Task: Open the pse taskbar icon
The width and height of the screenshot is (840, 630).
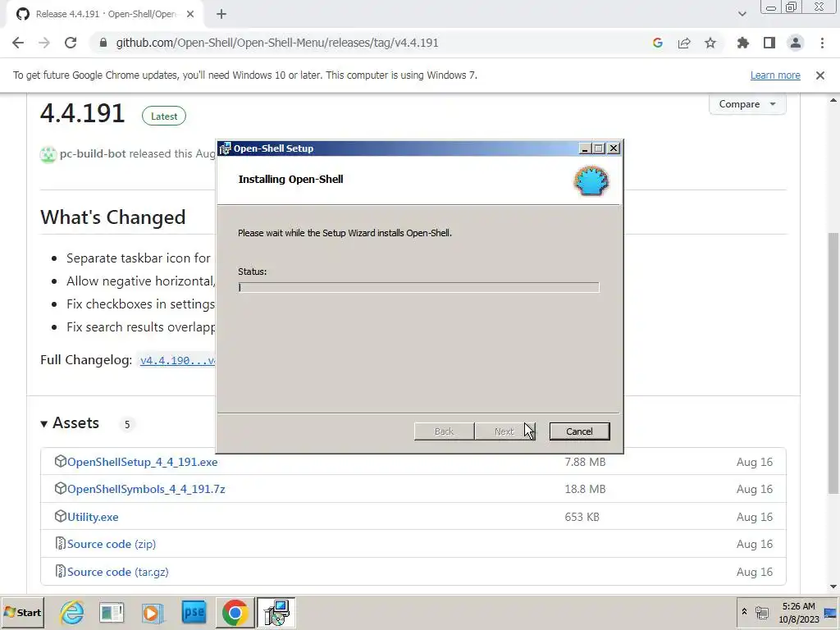Action: coord(194,612)
